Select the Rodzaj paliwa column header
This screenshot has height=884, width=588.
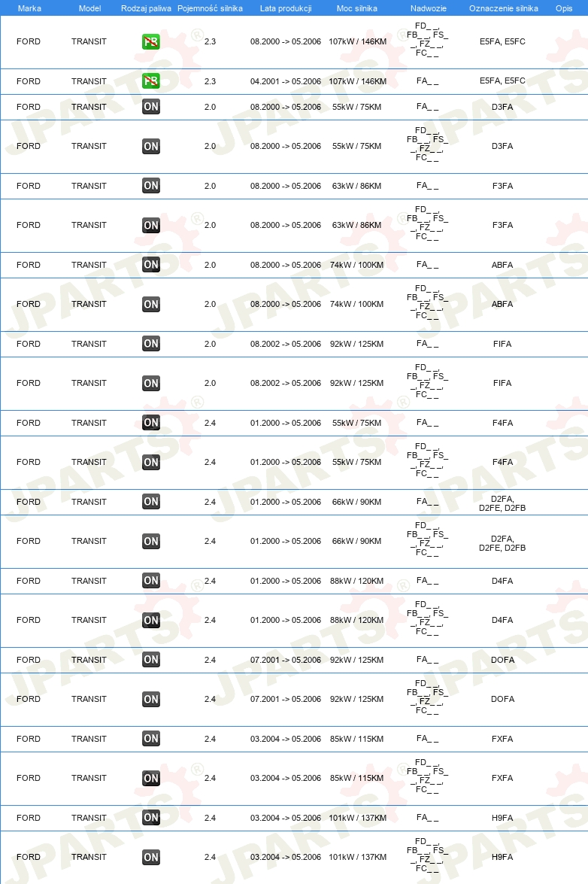(x=146, y=8)
